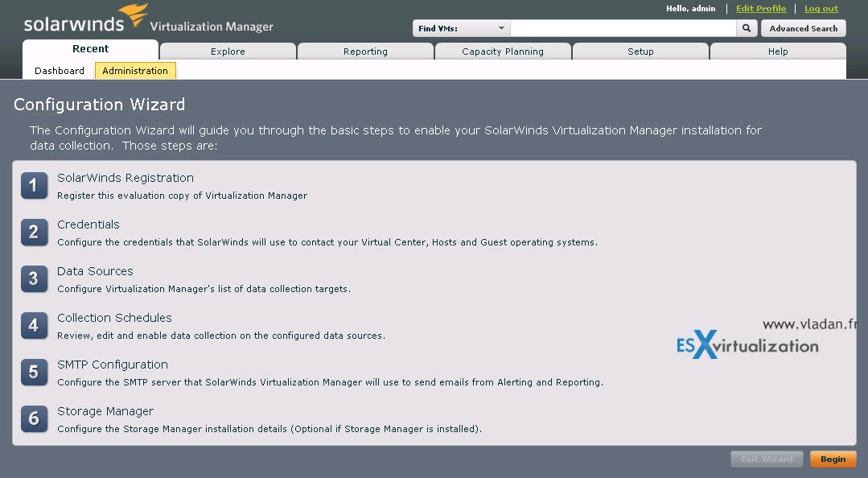
Task: Open the Explore tab
Action: [228, 52]
